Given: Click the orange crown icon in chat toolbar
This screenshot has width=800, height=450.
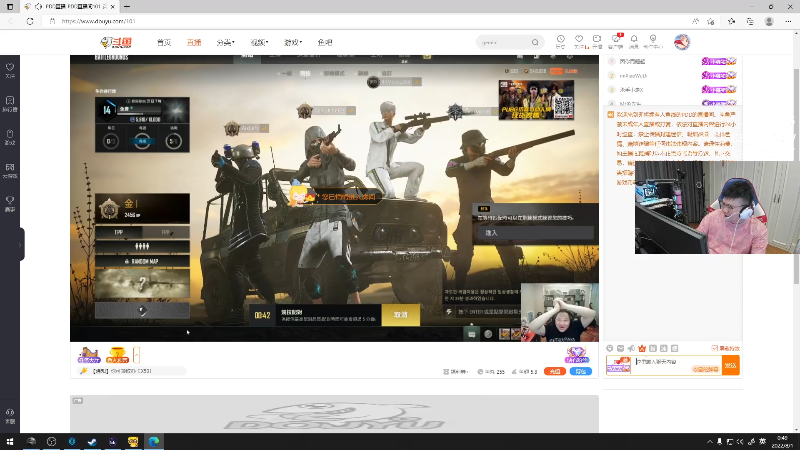Looking at the screenshot, I should coord(642,348).
